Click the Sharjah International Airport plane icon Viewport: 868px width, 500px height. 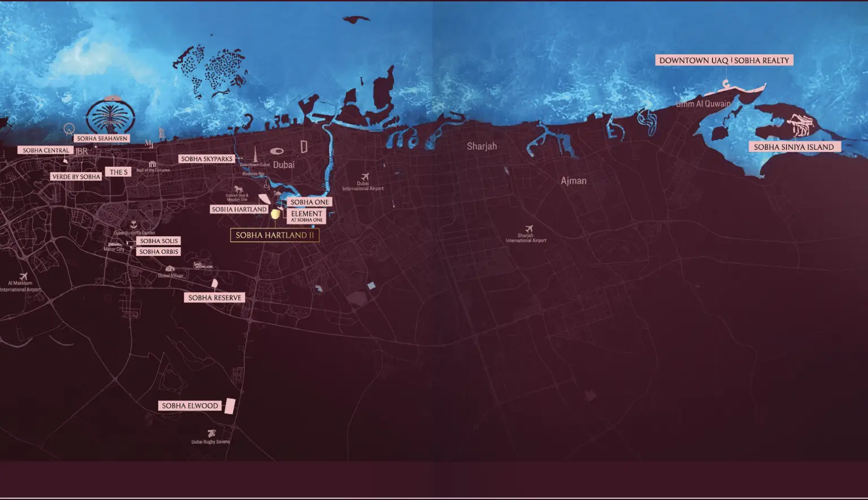click(529, 229)
